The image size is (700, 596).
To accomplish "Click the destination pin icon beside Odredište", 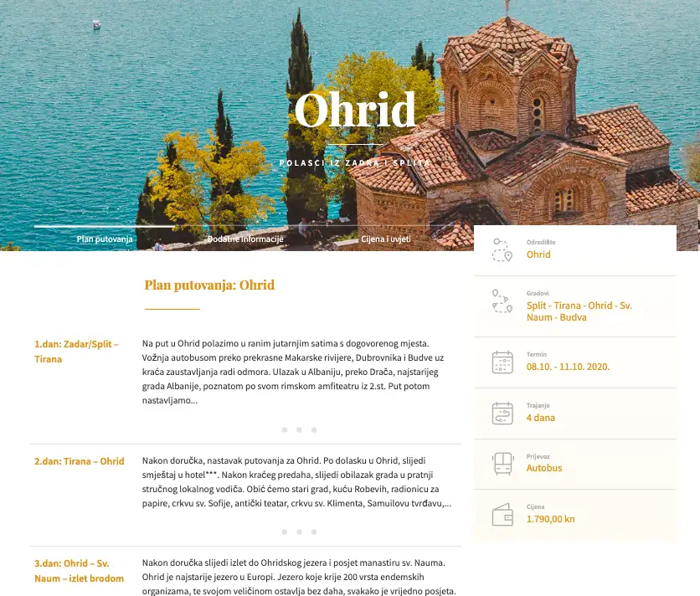I will point(502,249).
